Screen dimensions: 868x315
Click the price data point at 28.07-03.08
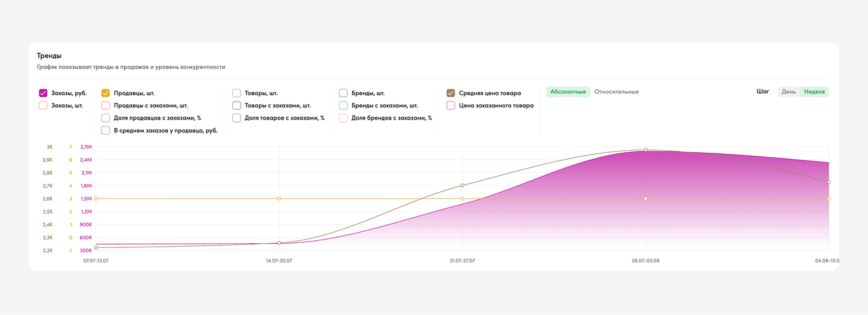point(646,150)
